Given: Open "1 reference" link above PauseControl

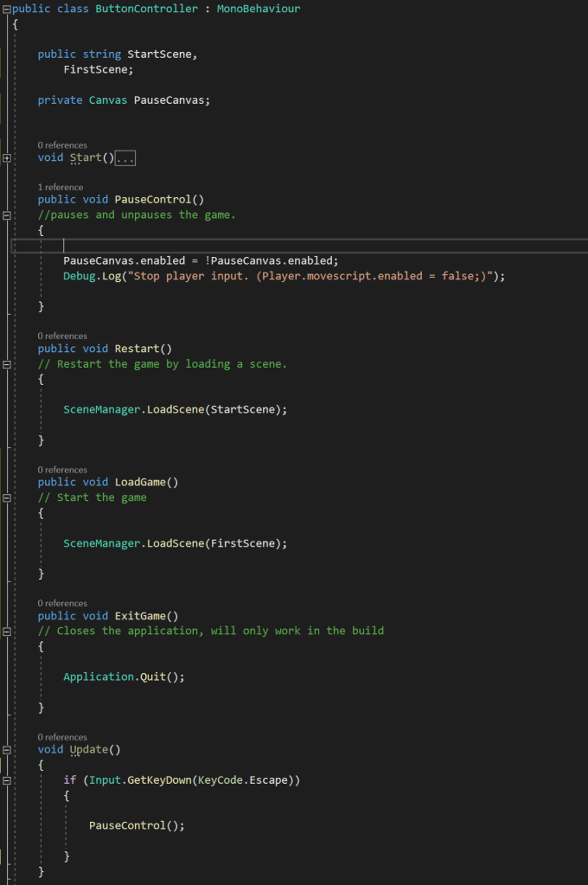Looking at the screenshot, I should (61, 187).
